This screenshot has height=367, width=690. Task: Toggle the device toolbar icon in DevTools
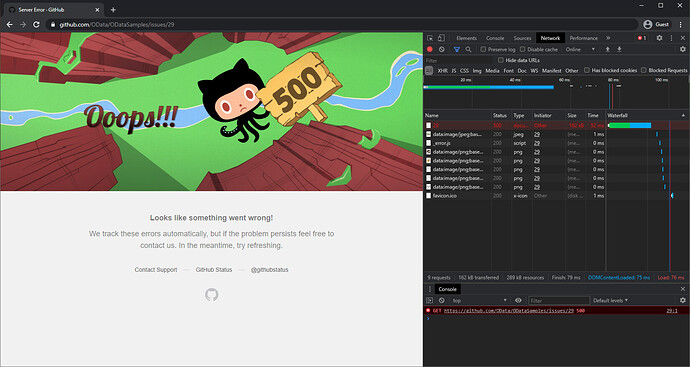pyautogui.click(x=441, y=38)
